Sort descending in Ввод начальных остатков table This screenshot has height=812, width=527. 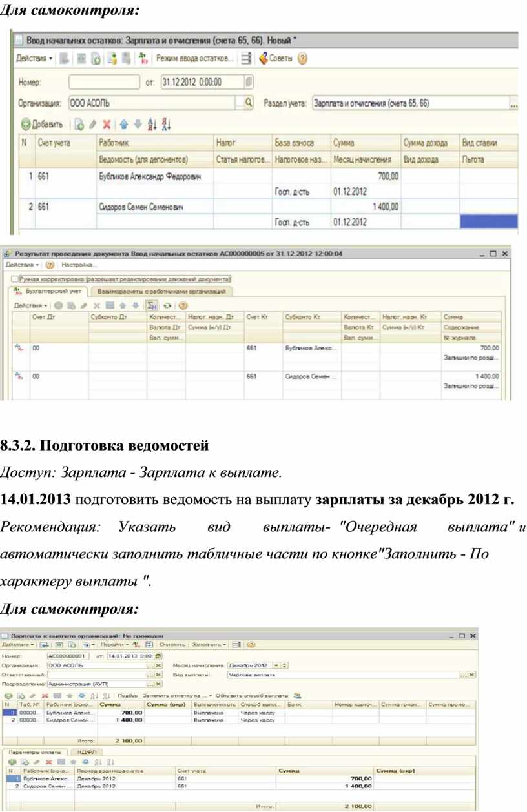[x=165, y=124]
